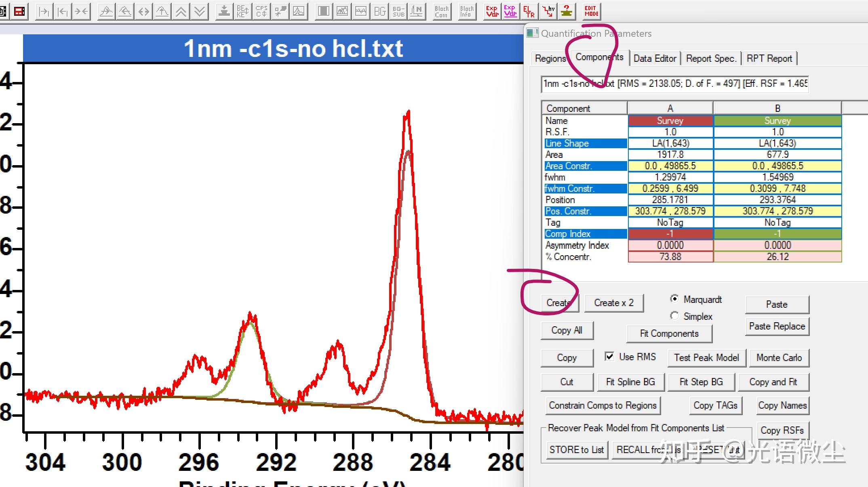Image resolution: width=868 pixels, height=487 pixels.
Task: Select the Simplex fitting option
Action: pos(674,316)
